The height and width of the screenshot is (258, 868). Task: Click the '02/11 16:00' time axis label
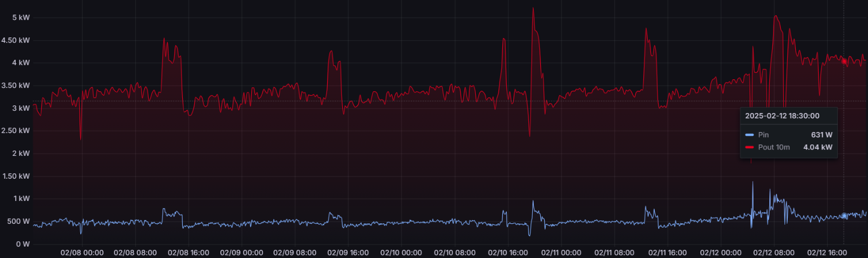coord(667,253)
